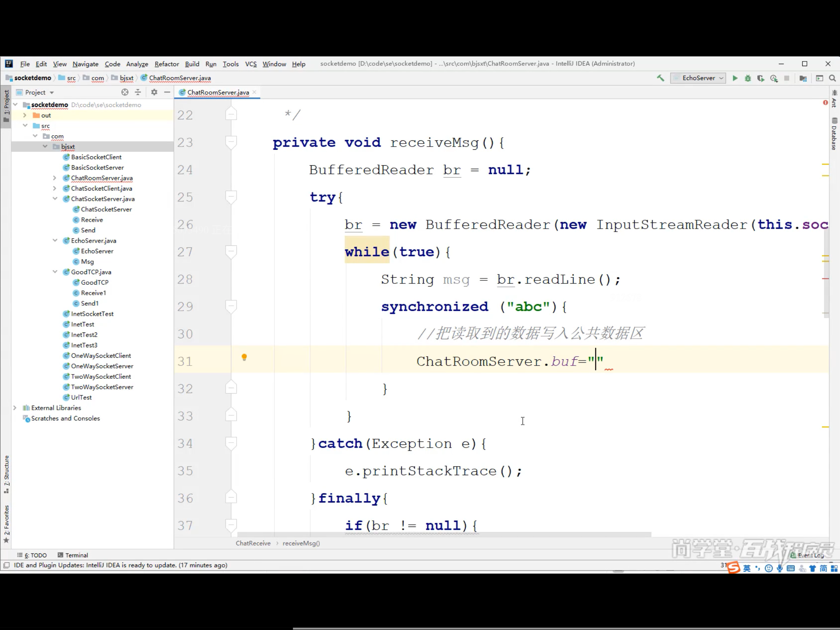Collapse ChatSocketServer.java node
This screenshot has height=630, width=840.
coord(55,199)
